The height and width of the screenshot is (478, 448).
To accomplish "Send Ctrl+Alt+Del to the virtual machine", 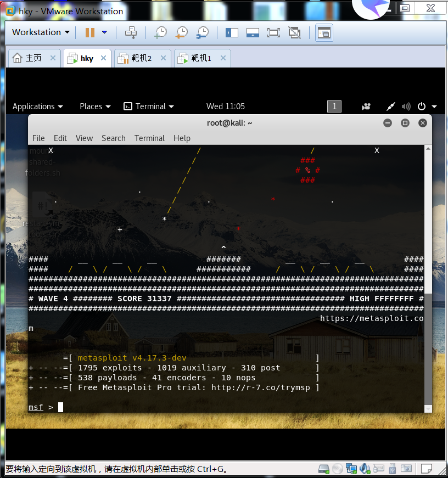I will pos(131,32).
